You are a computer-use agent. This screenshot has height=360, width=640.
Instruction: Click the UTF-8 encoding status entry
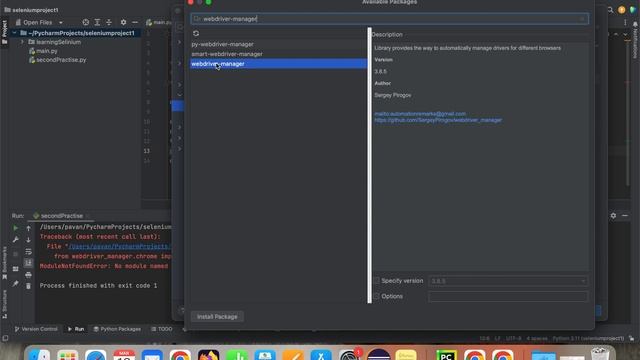pos(513,338)
